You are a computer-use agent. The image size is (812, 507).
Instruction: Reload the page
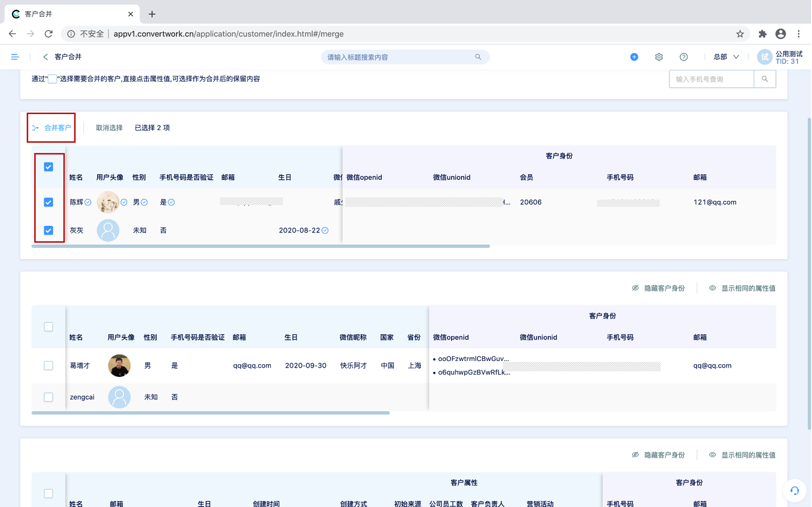point(49,34)
